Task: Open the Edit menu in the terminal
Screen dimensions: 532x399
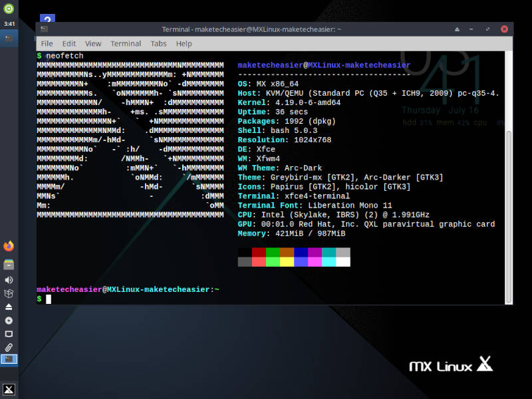Action: (69, 43)
